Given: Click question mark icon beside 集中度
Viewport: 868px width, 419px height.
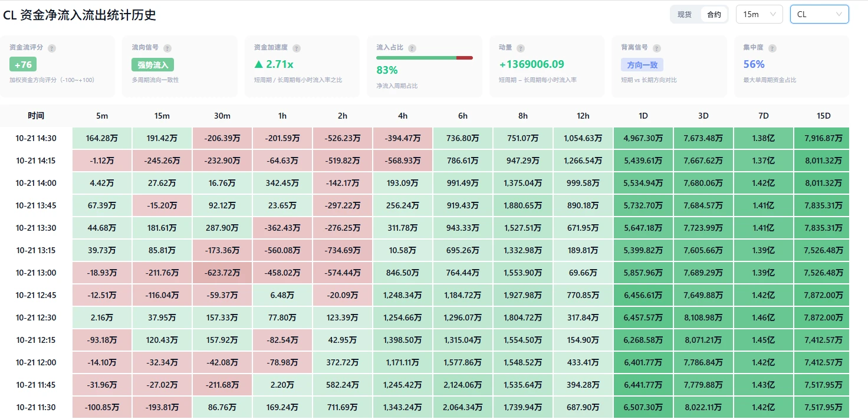Looking at the screenshot, I should point(772,48).
